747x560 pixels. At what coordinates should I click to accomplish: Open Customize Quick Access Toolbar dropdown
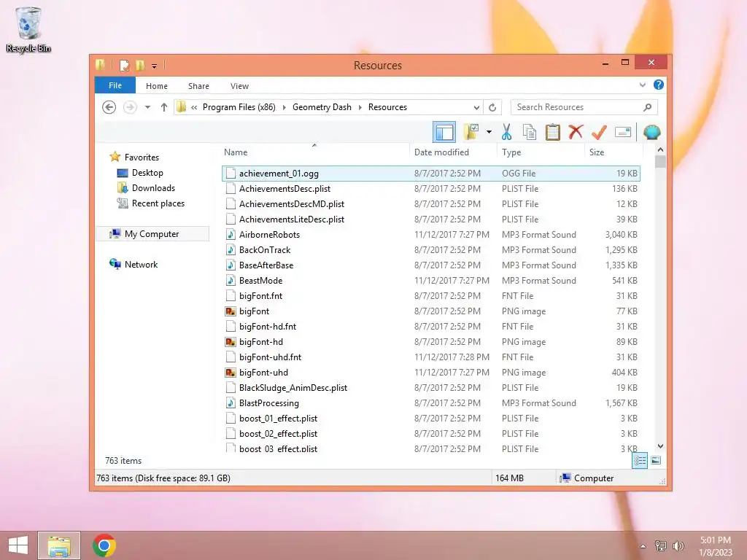point(155,66)
